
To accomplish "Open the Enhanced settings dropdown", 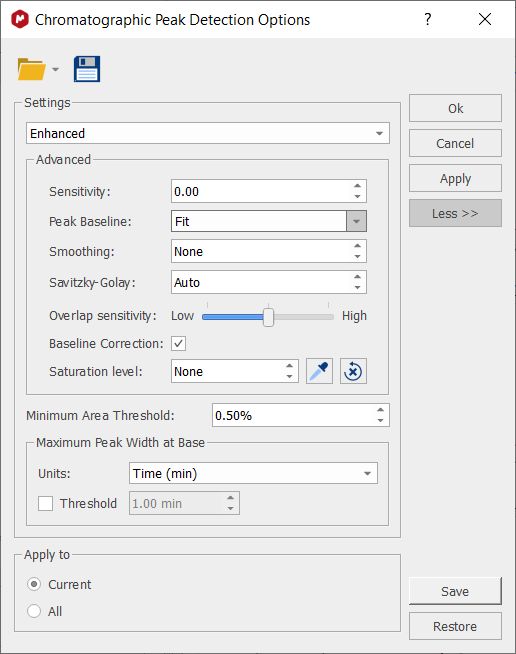I will pos(208,133).
